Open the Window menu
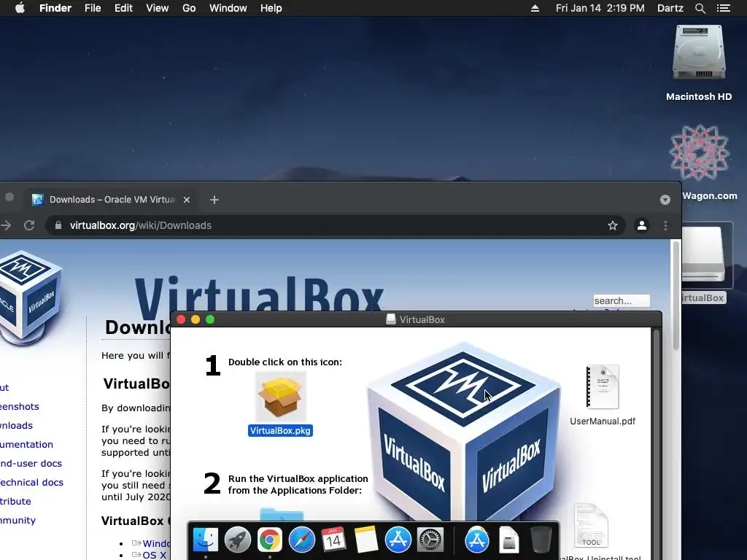747x560 pixels. (x=228, y=8)
